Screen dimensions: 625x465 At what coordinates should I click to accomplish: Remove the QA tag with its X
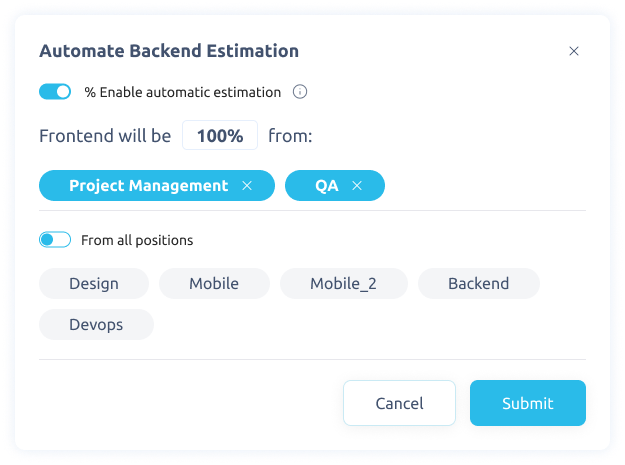(x=357, y=186)
